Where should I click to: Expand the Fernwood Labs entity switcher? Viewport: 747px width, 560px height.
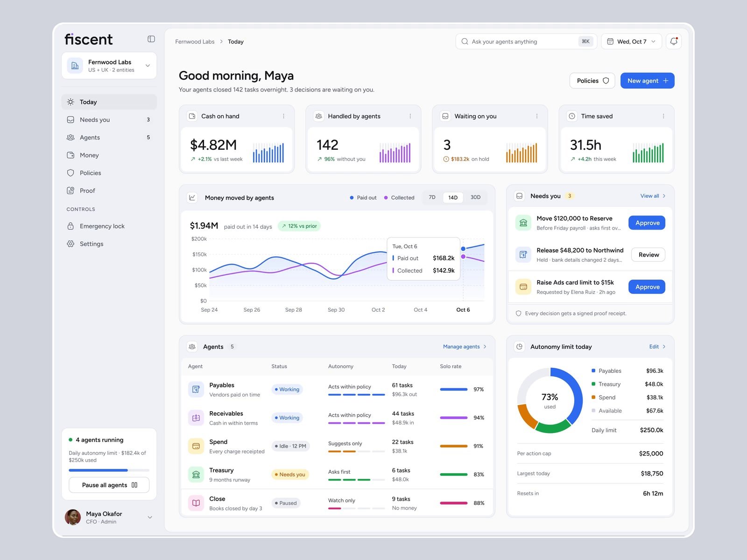tap(109, 66)
